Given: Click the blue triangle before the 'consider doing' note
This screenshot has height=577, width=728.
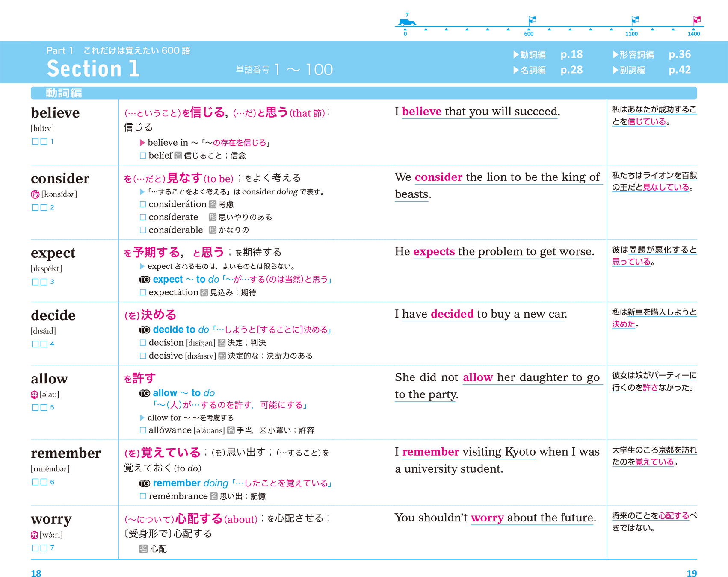Looking at the screenshot, I should click(x=142, y=192).
